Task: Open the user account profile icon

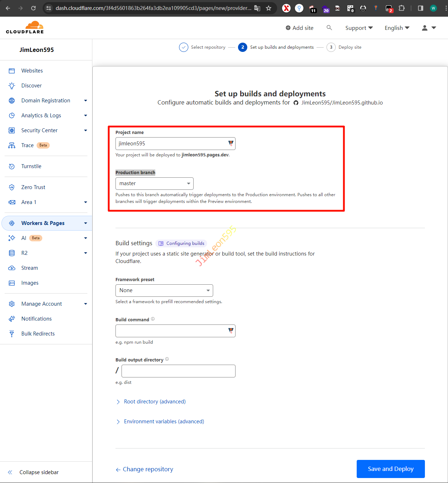Action: coord(425,28)
